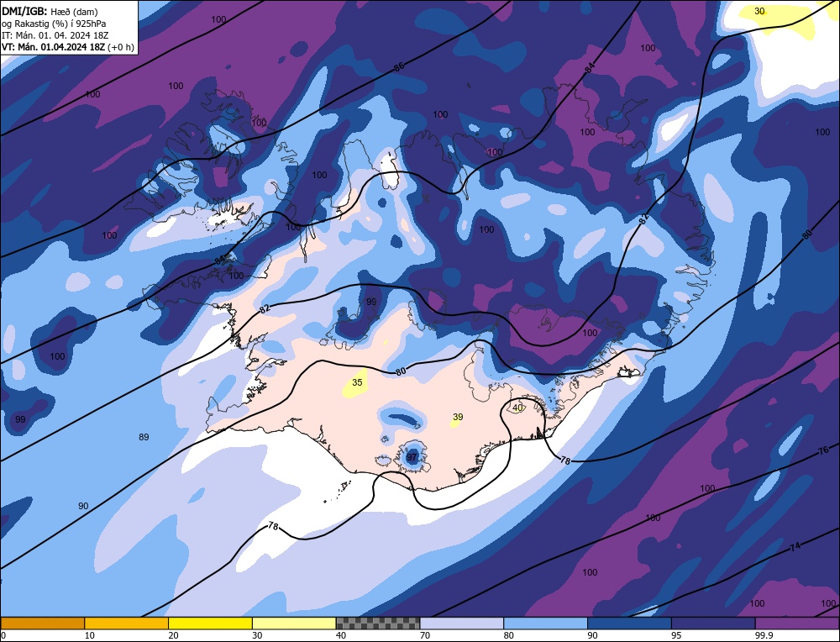Click the dark orange 0–10 legend swatch
Screen dimensions: 840x642
[x=42, y=624]
